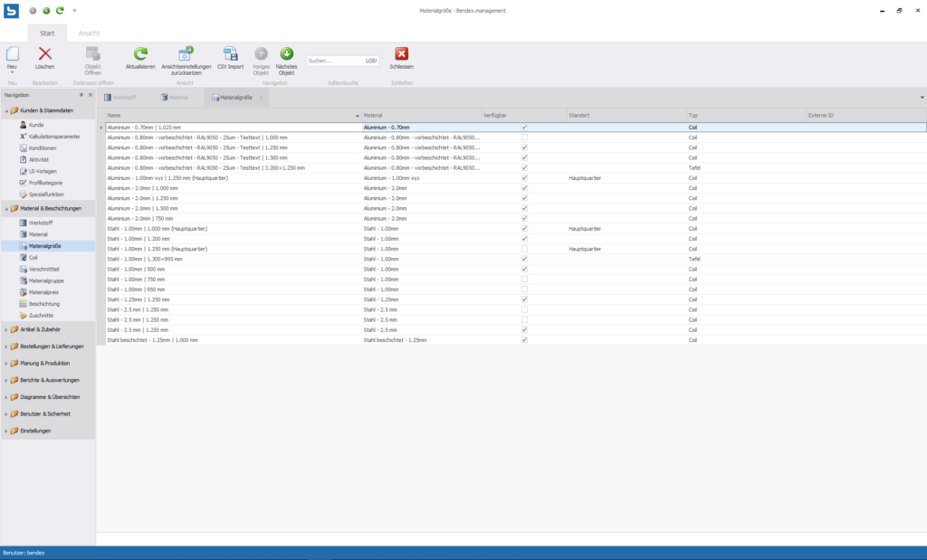This screenshot has width=927, height=560.
Task: Switch to the Ansicht ribbon tab
Action: 89,33
